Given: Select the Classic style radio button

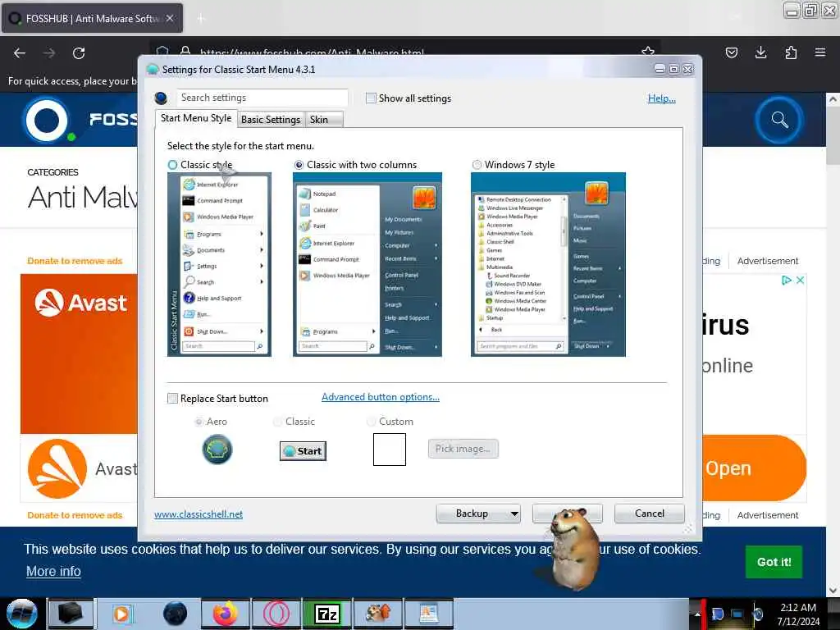Looking at the screenshot, I should point(172,165).
